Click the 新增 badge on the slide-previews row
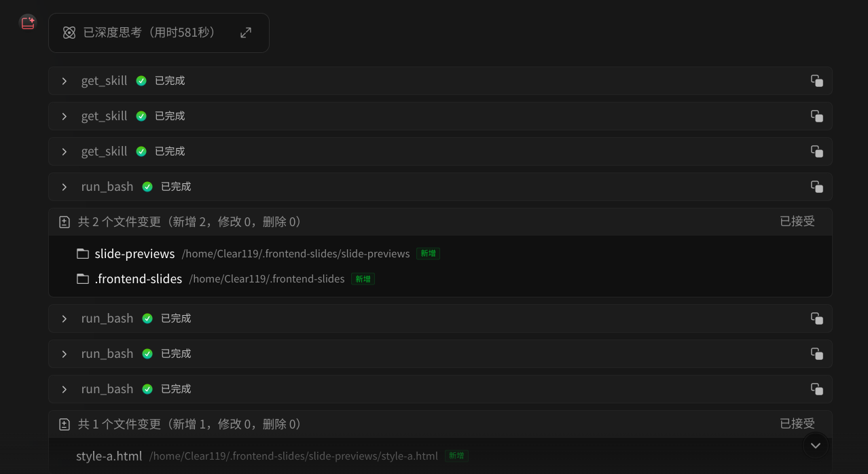The image size is (868, 474). point(429,253)
